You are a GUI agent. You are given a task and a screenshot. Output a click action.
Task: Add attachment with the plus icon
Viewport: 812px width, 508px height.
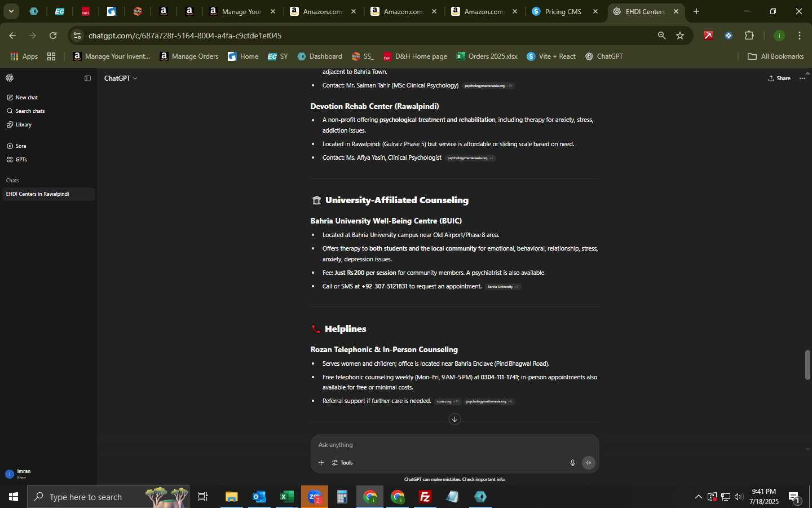coord(321,463)
